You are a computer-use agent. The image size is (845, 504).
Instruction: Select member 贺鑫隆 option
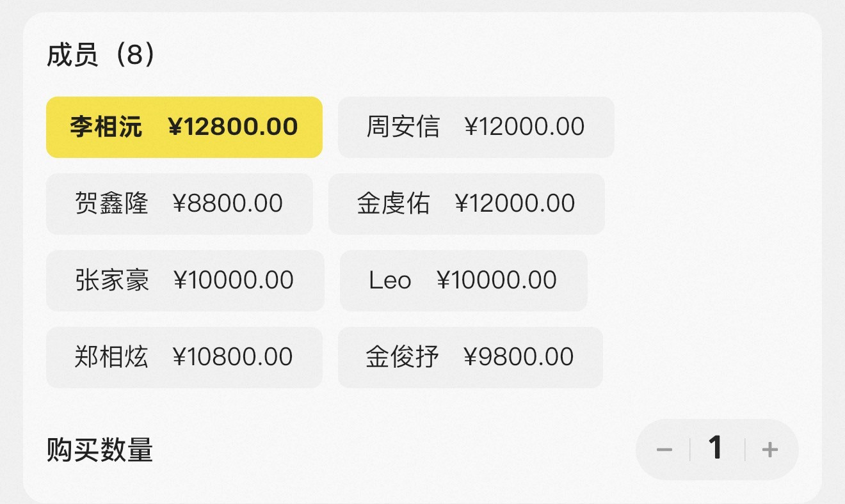179,203
